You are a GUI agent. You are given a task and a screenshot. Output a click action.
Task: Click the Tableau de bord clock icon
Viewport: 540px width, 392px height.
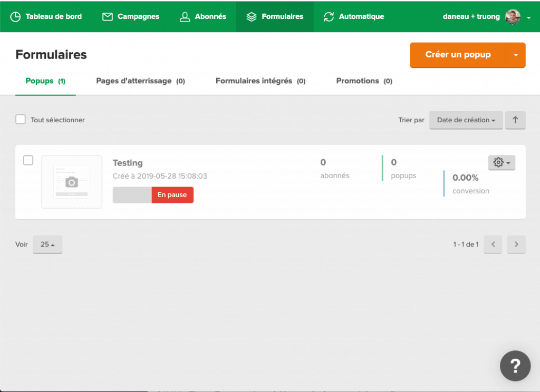pos(16,16)
